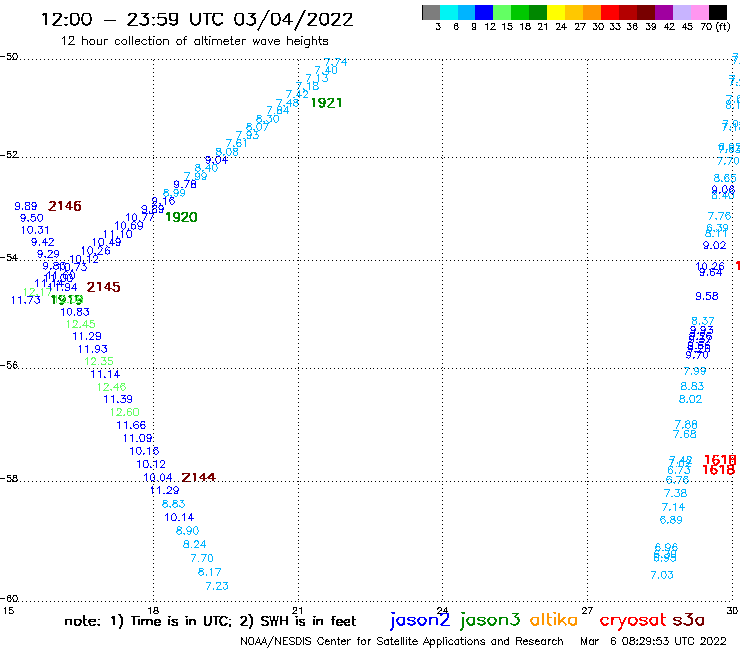The width and height of the screenshot is (740, 650).
Task: Pick the purple swatch in the color scale
Action: click(x=664, y=12)
